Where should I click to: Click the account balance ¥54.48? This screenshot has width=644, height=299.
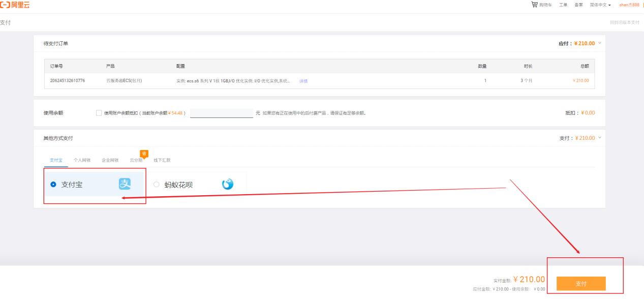176,113
